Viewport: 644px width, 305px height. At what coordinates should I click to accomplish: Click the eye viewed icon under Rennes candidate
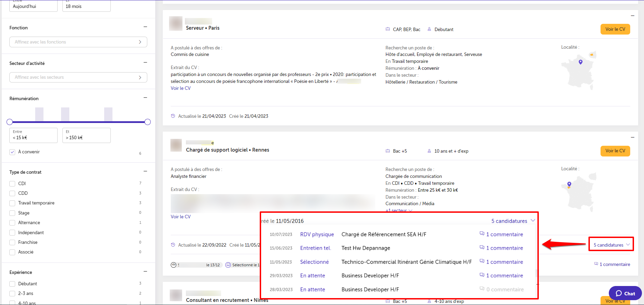[174, 265]
